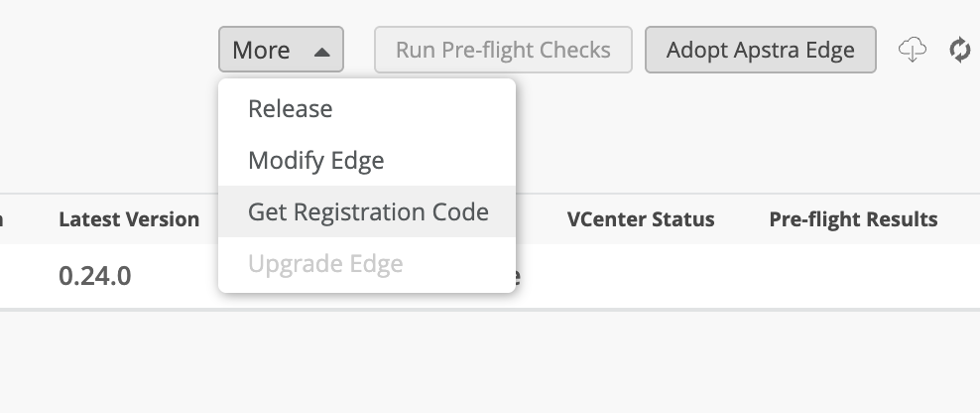The height and width of the screenshot is (413, 980).
Task: Click the cloud download icon
Action: [x=912, y=50]
